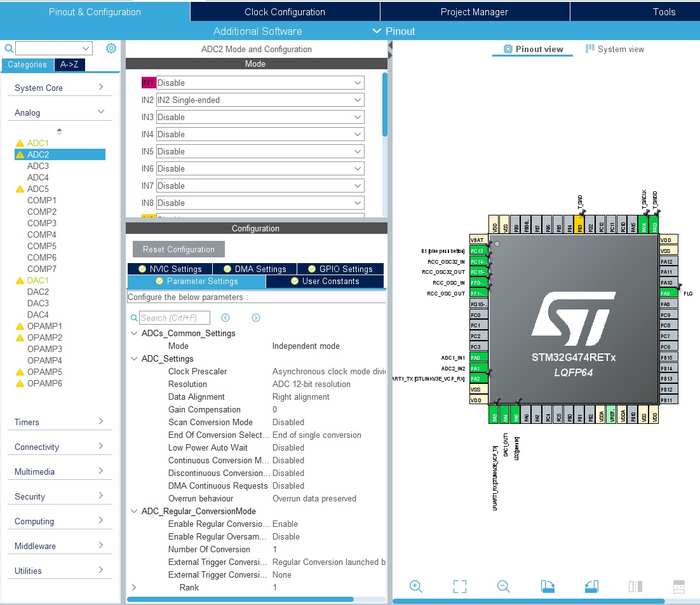Viewport: 700px width, 605px height.
Task: Click the PA1 pin labeled ADC2_IN2
Action: click(x=478, y=369)
